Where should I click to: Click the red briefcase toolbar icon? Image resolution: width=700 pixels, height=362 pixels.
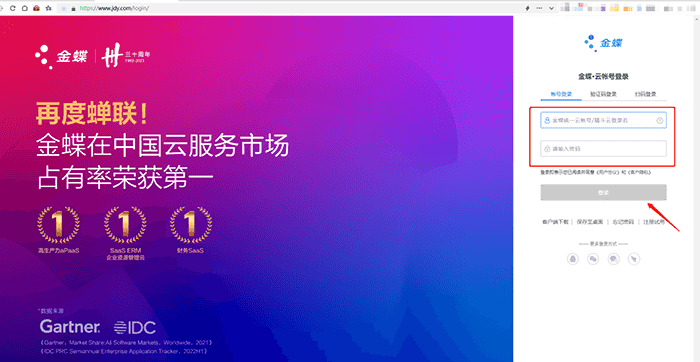[37, 8]
